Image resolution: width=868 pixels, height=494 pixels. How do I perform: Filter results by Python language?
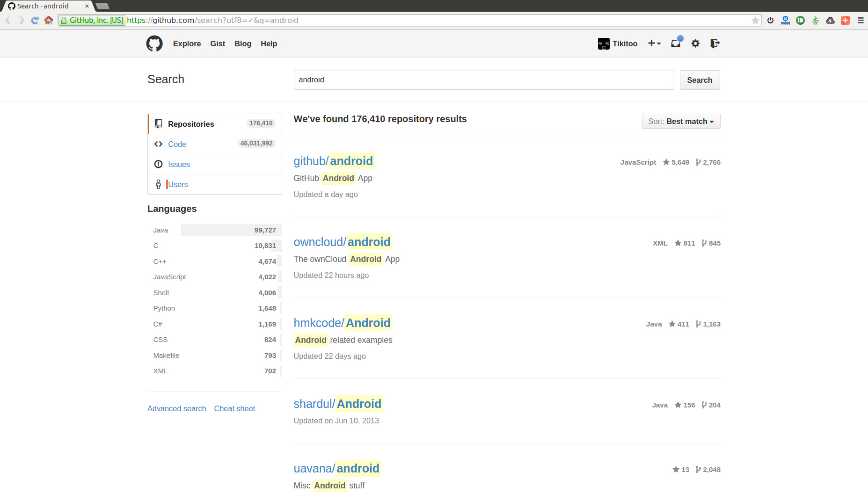[215, 308]
